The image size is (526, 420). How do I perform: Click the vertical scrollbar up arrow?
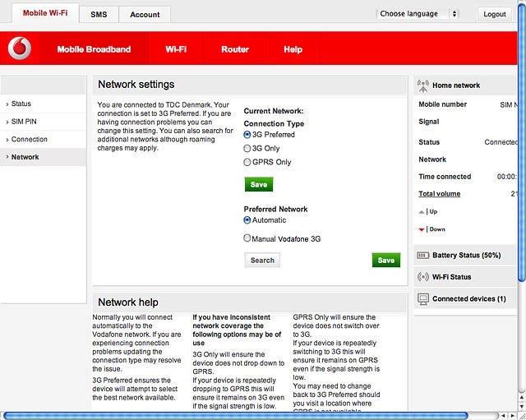point(522,398)
